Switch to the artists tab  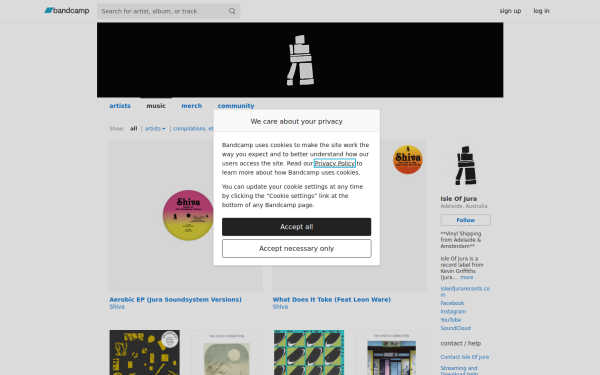point(120,106)
